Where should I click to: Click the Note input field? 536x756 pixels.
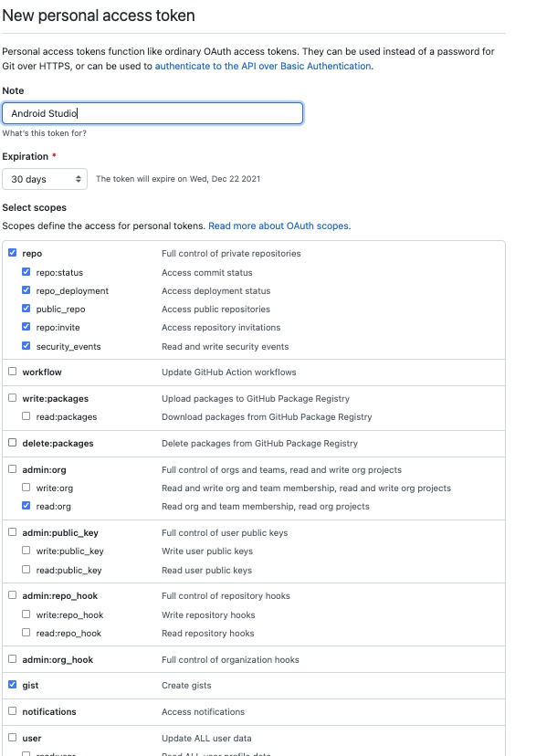(152, 113)
